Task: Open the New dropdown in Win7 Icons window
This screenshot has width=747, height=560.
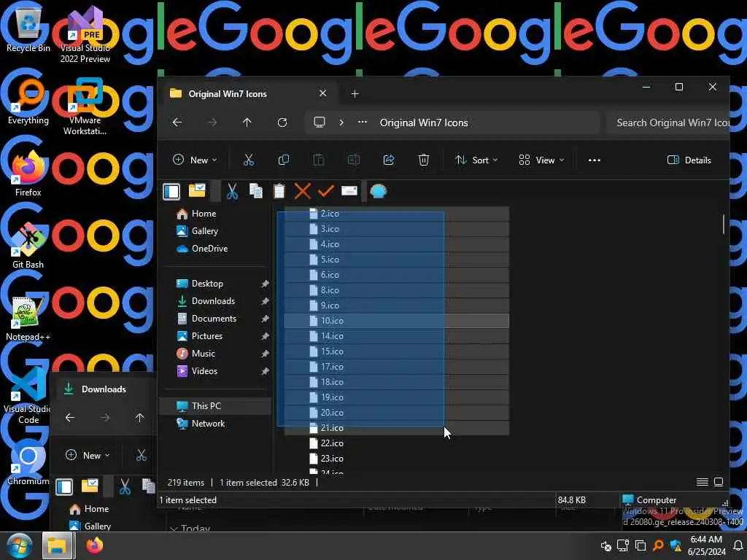Action: point(195,160)
